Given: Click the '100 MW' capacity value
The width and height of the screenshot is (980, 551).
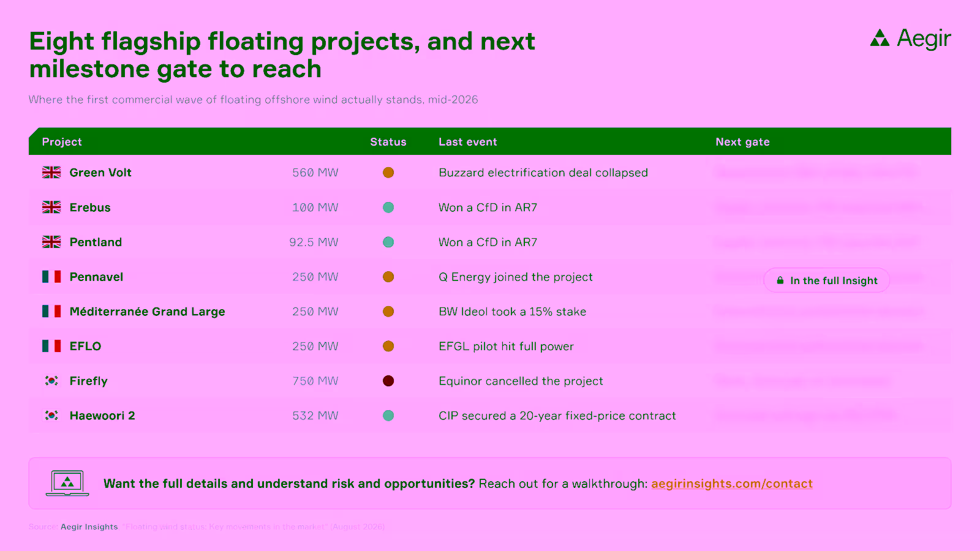Looking at the screenshot, I should pos(315,208).
